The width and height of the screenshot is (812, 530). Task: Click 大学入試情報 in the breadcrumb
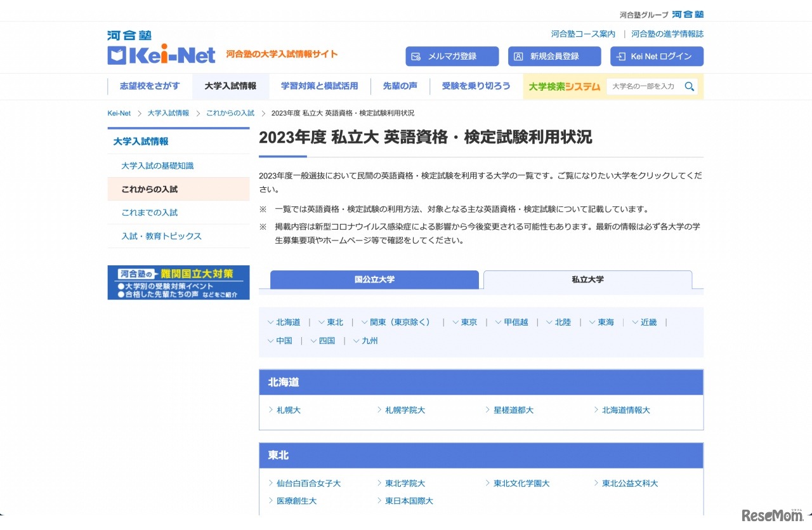(x=168, y=113)
